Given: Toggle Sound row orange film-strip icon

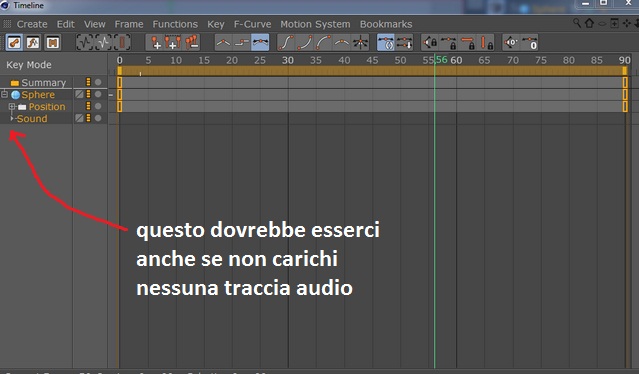Looking at the screenshot, I should tap(88, 118).
